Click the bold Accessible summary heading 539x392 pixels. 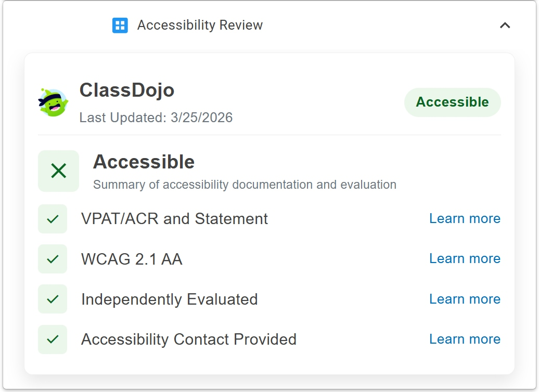point(144,162)
